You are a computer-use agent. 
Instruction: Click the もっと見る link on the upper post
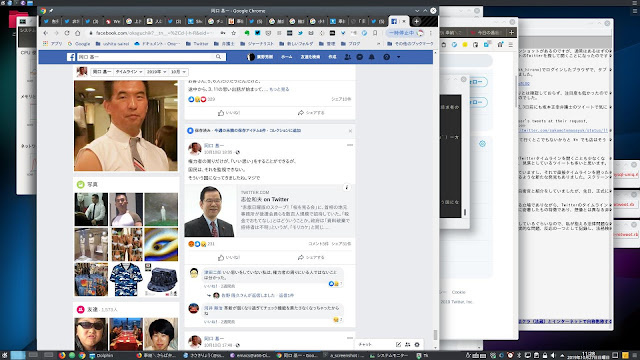279,89
